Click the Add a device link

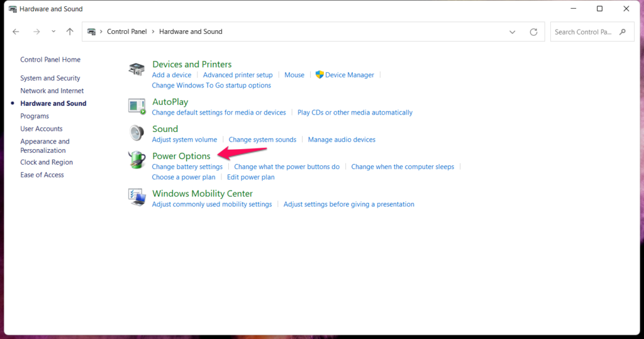coord(171,75)
